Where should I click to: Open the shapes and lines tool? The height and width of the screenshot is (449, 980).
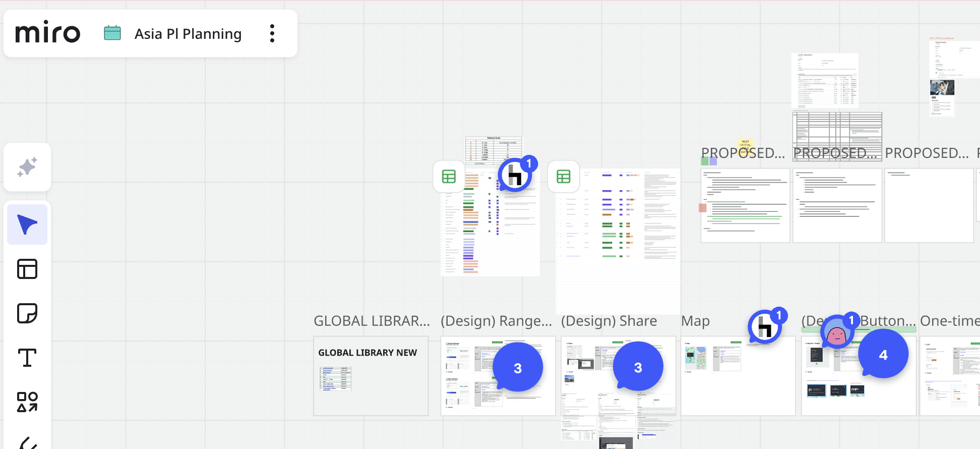pyautogui.click(x=27, y=402)
